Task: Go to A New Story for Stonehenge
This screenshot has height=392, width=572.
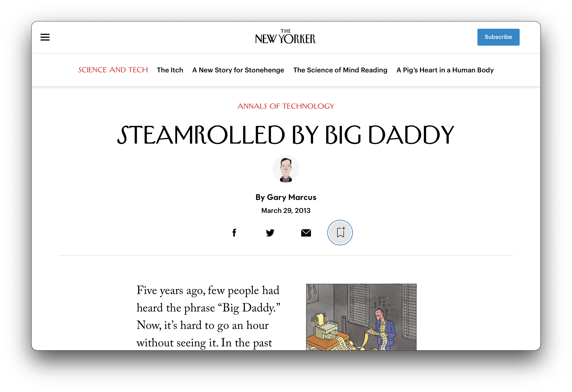Action: pyautogui.click(x=238, y=70)
